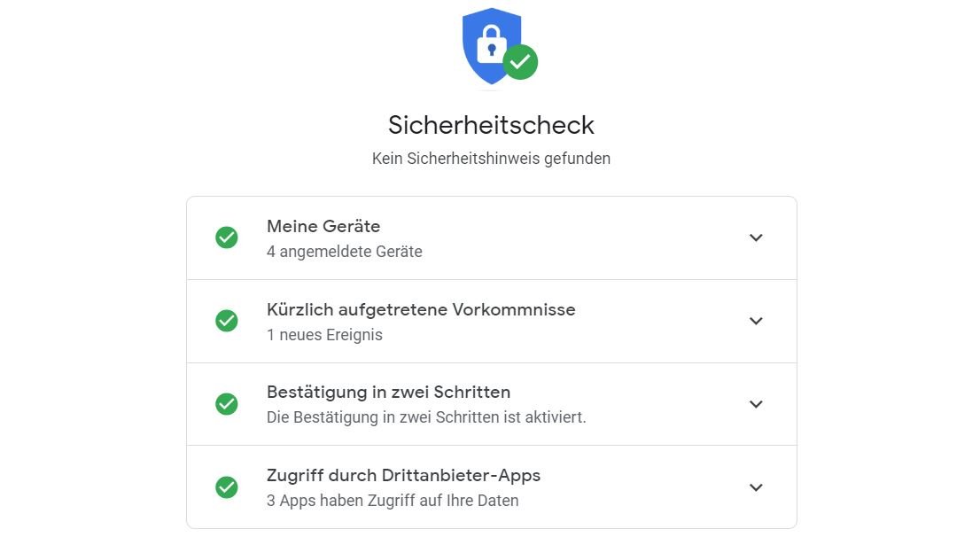The image size is (980, 537).
Task: Expand the Bestätigung in zwei Schritten chevron
Action: 756,404
